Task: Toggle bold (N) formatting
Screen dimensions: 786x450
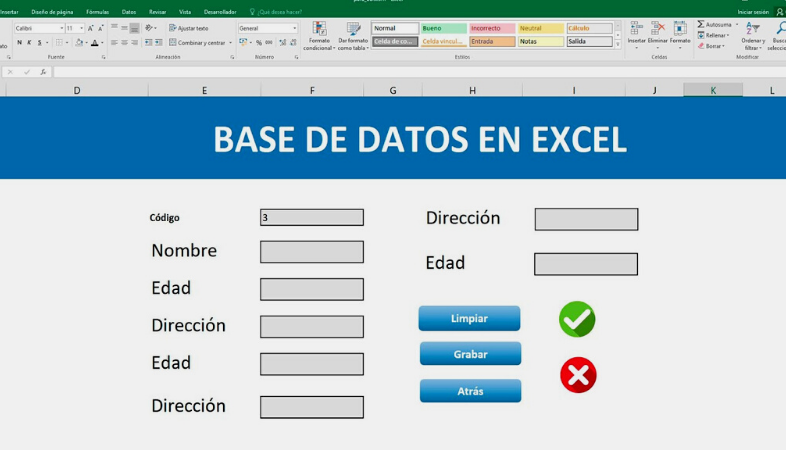Action: [20, 43]
